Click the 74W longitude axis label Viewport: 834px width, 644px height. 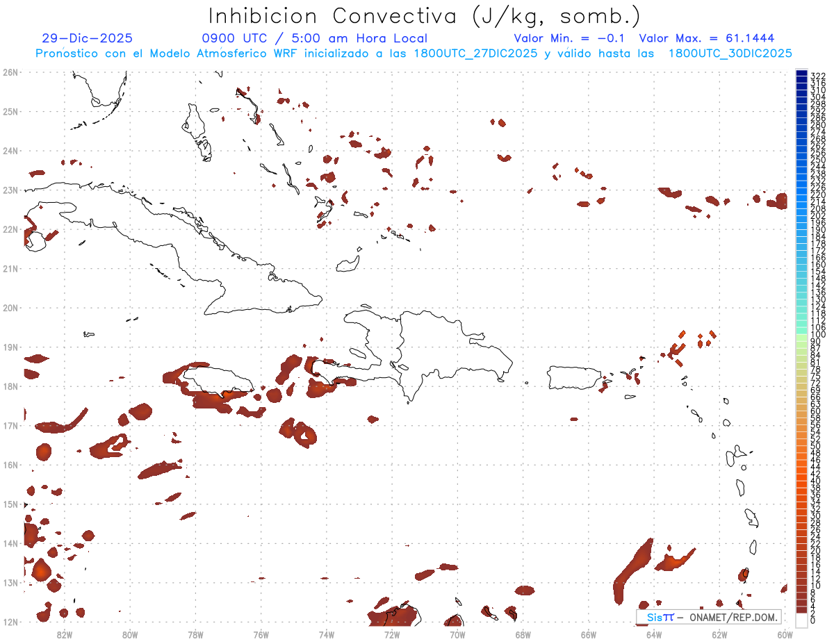[327, 634]
